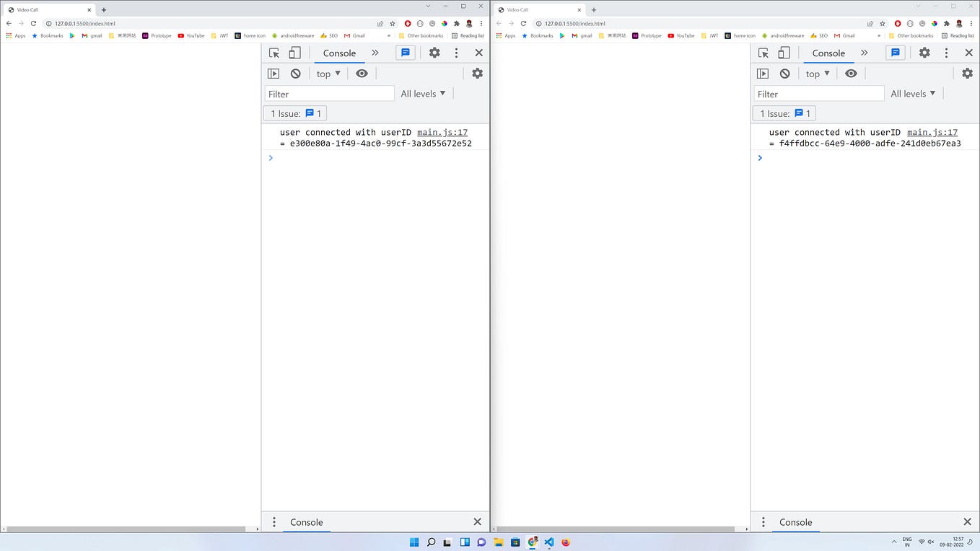Viewport: 980px width, 551px height.
Task: Open the main.js:17 source link
Action: [x=442, y=132]
